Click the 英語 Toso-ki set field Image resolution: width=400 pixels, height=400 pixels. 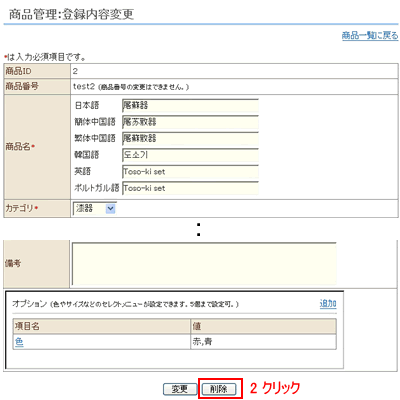[190, 172]
